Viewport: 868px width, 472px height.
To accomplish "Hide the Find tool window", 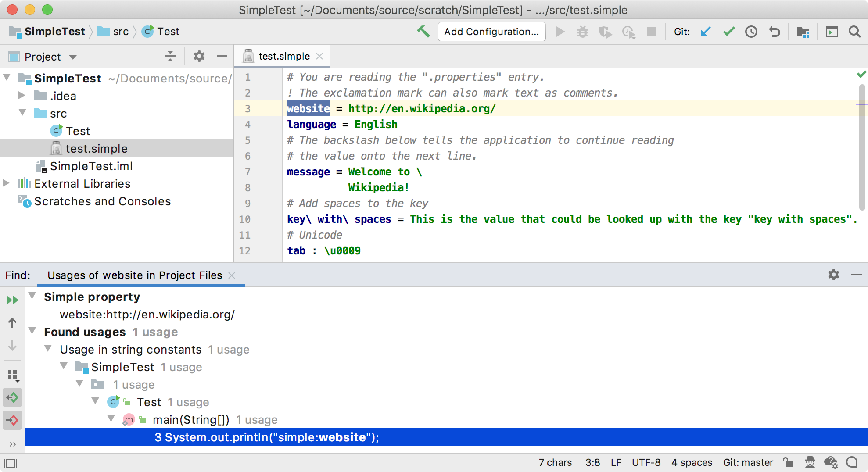I will coord(856,275).
